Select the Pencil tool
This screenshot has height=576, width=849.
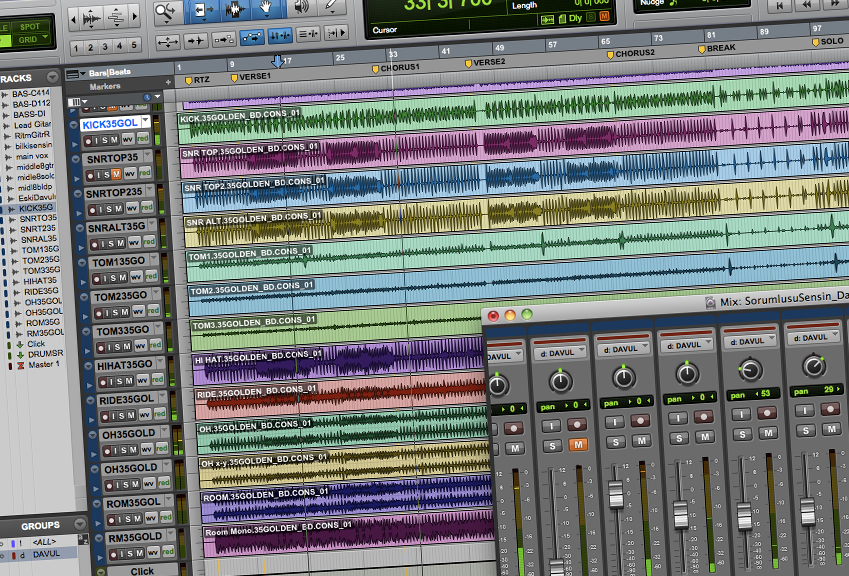332,6
